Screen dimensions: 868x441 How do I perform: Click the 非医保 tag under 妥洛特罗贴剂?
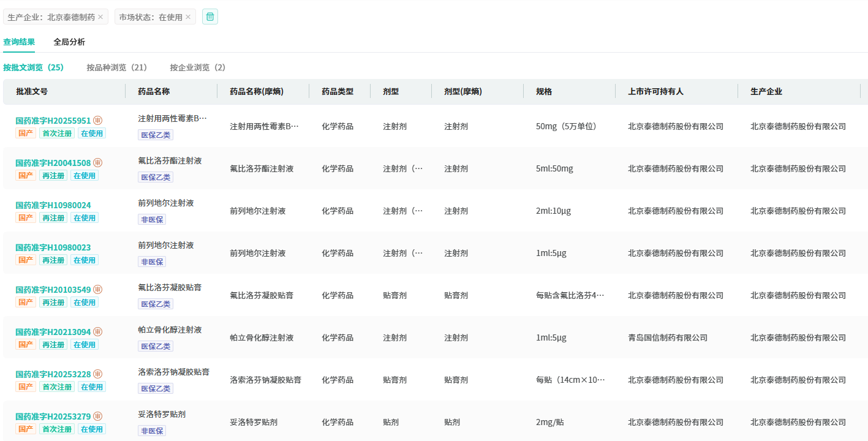[x=152, y=431]
